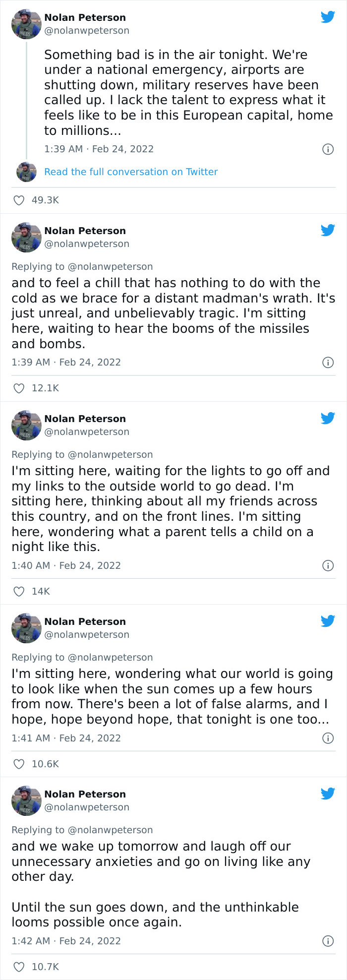
Task: Click the Twitter bird on the final 1:42 AM tweet
Action: 328,794
